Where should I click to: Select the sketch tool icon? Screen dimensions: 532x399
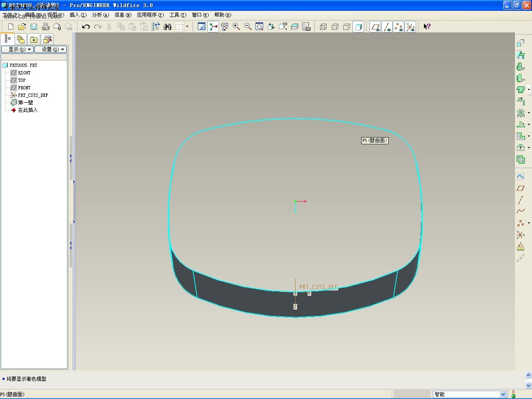[x=520, y=177]
